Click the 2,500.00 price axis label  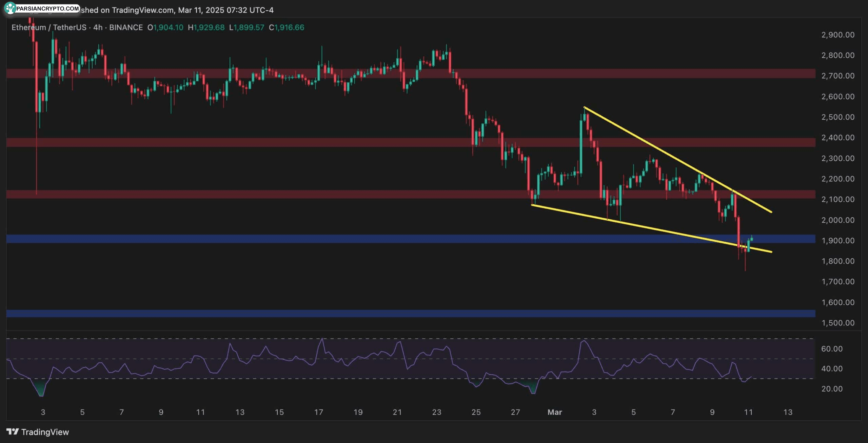coord(838,117)
